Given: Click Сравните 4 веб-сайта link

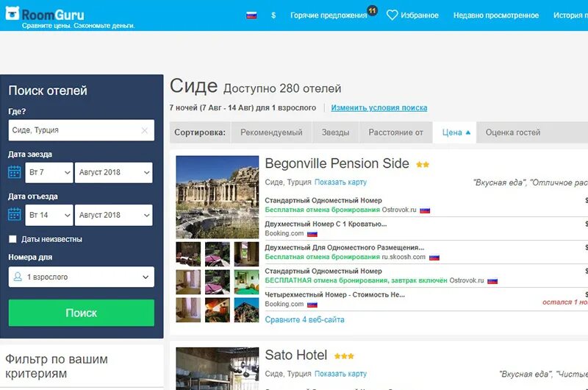Looking at the screenshot, I should pos(304,320).
